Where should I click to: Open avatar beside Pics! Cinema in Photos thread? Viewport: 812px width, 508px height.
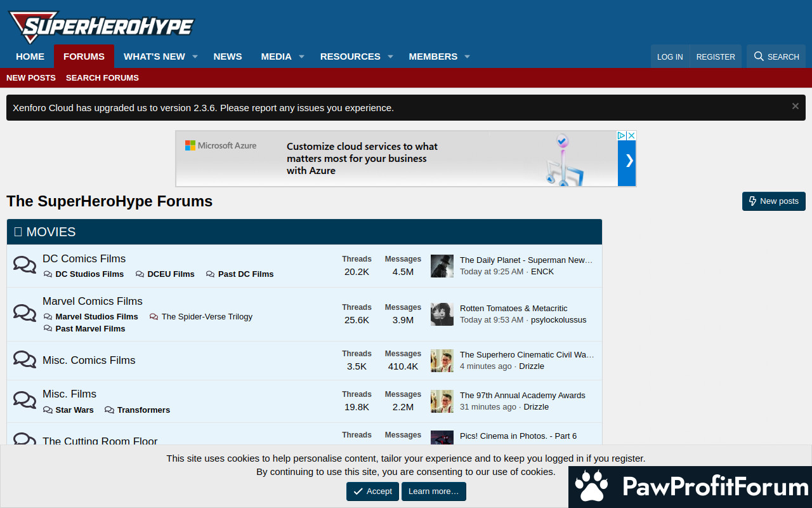pyautogui.click(x=442, y=438)
